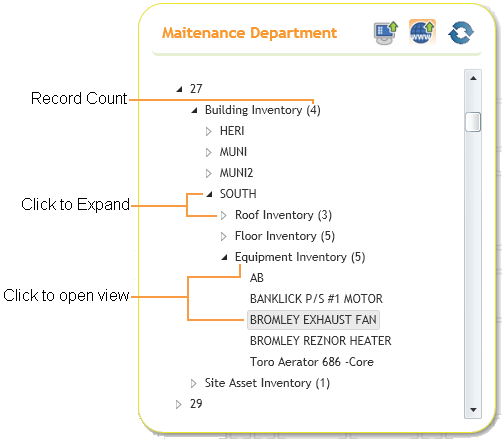This screenshot has height=440, width=504.
Task: Expand Floor Inventory (5) arrow
Action: [x=224, y=236]
